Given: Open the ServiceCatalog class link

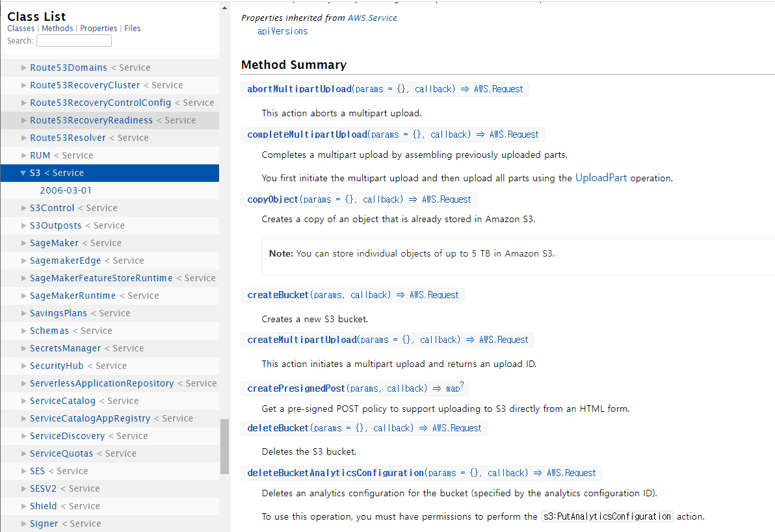Looking at the screenshot, I should [x=63, y=401].
